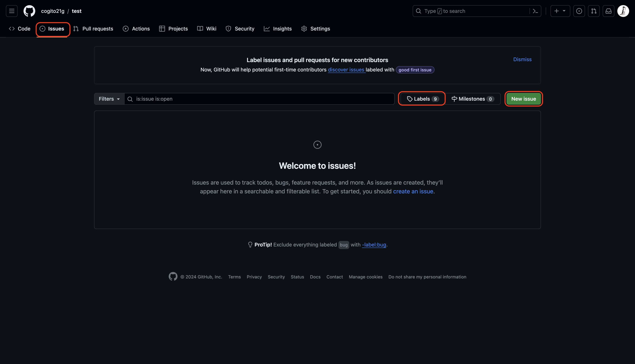
Task: Go to the Settings tab
Action: click(x=315, y=29)
